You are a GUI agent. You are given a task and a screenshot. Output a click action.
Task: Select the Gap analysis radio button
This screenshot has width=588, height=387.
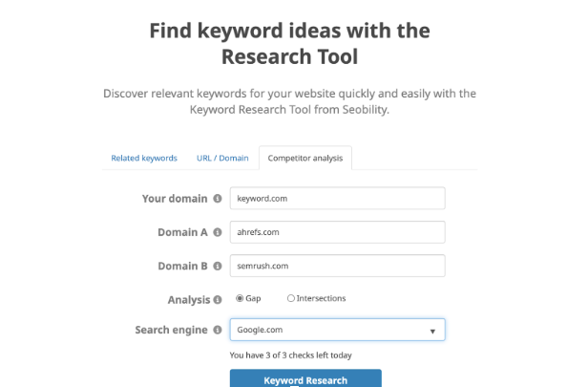[240, 298]
